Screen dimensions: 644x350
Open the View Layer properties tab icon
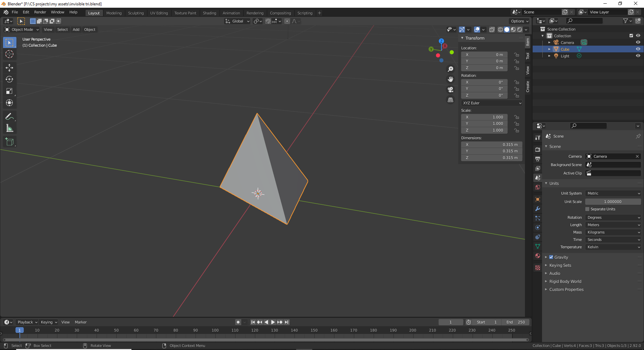click(538, 168)
